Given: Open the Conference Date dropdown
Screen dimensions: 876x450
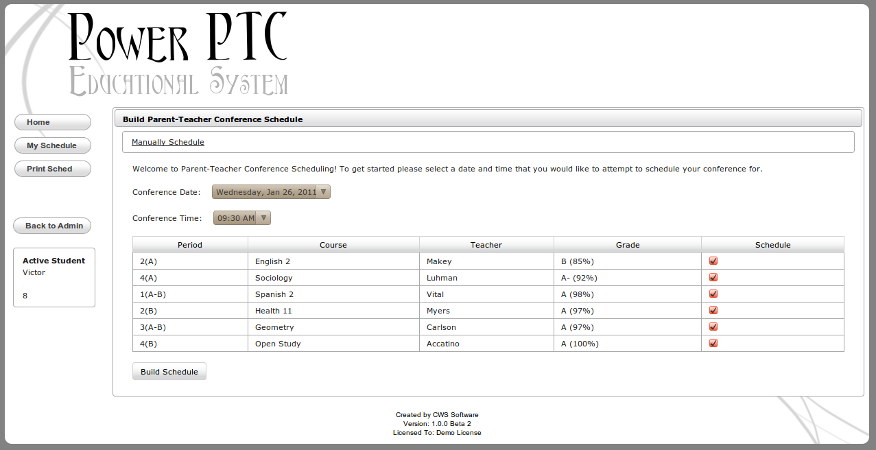Looking at the screenshot, I should pyautogui.click(x=271, y=192).
